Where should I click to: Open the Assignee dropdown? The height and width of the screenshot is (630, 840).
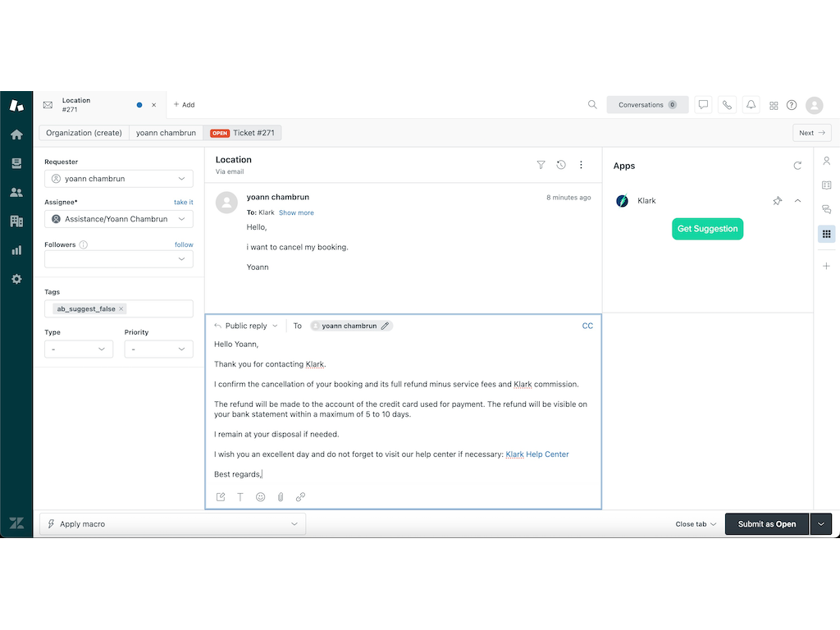[x=118, y=219]
